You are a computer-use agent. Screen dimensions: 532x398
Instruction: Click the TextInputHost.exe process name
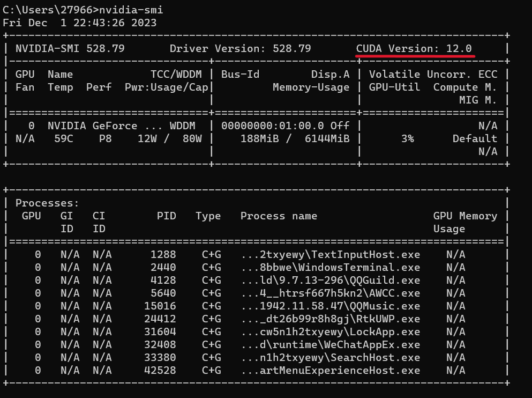point(331,255)
